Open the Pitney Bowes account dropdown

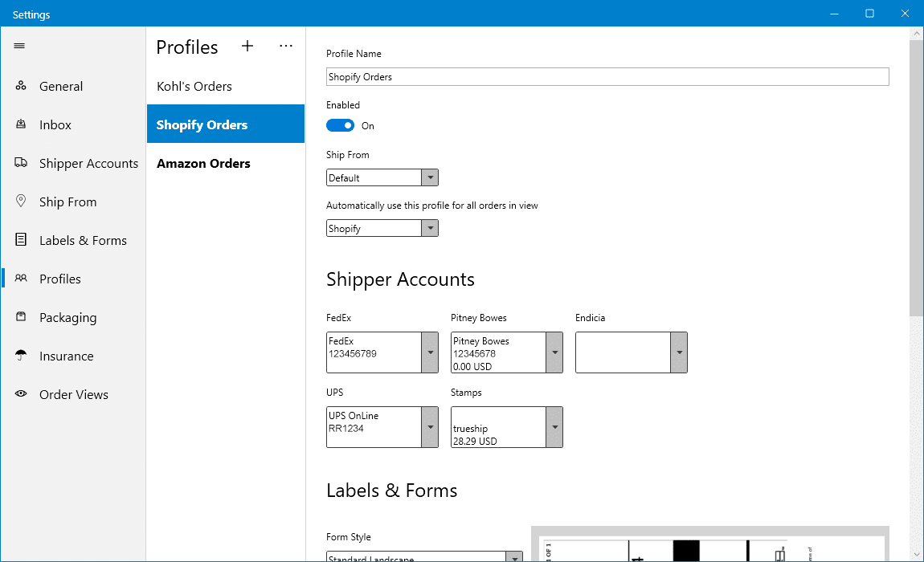tap(507, 352)
